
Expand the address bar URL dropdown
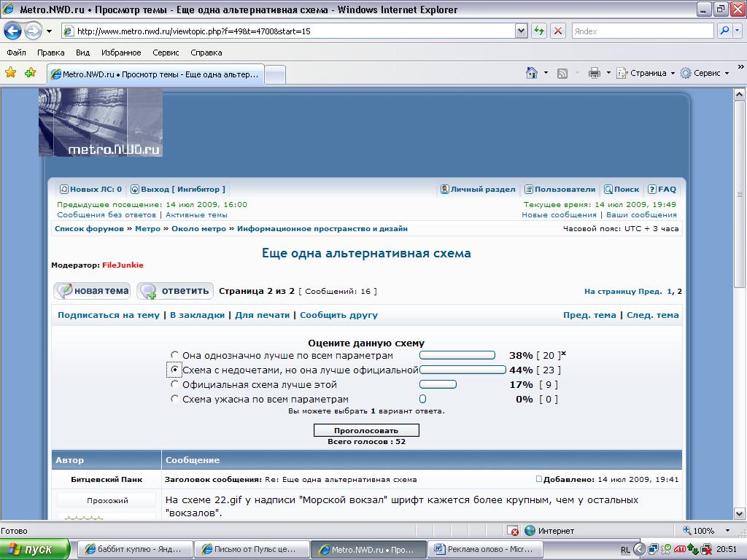(x=521, y=31)
